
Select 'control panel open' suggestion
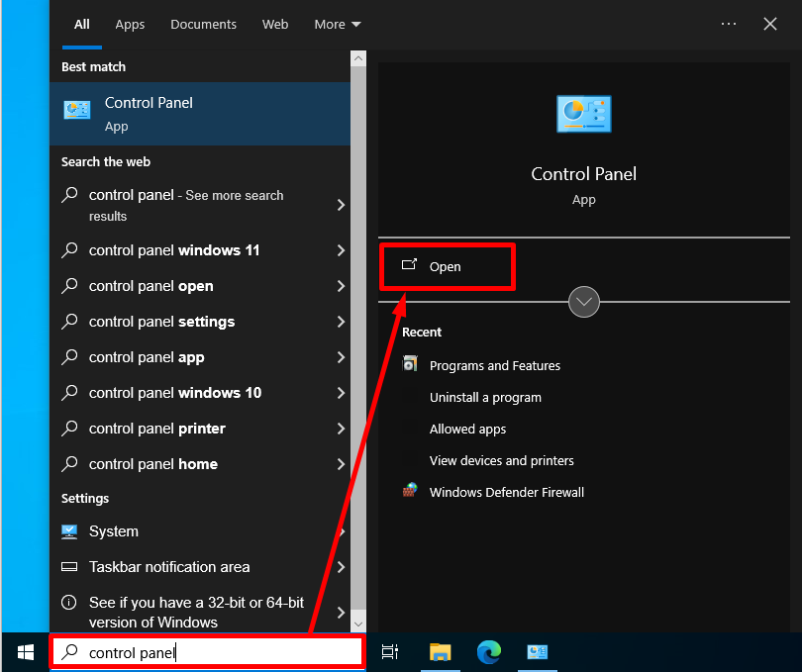200,286
